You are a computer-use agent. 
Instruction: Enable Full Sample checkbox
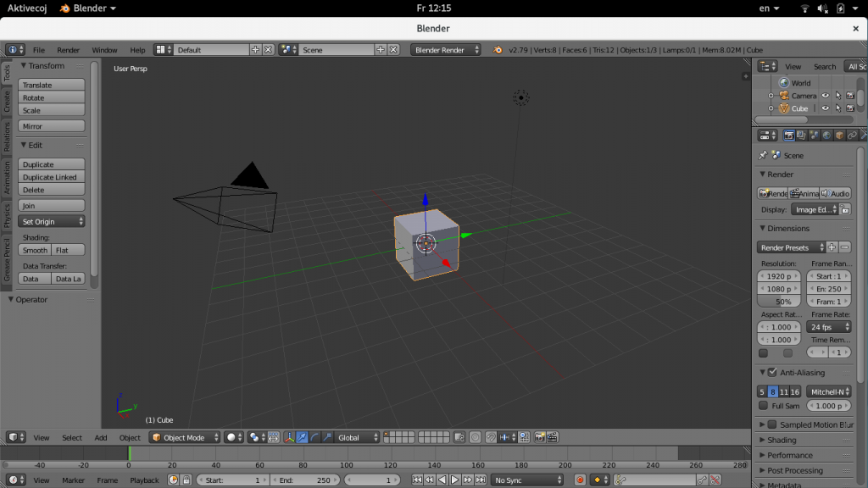pyautogui.click(x=764, y=406)
